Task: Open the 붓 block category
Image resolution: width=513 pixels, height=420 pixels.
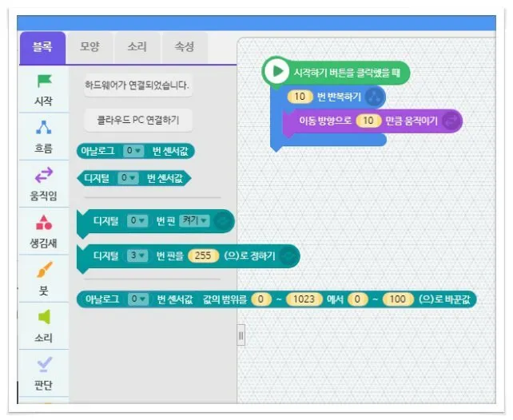Action: coord(44,279)
